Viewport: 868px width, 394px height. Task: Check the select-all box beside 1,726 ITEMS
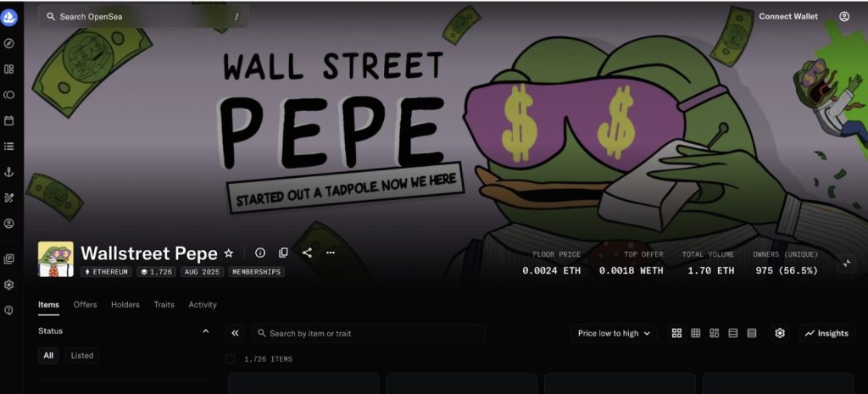pos(231,359)
